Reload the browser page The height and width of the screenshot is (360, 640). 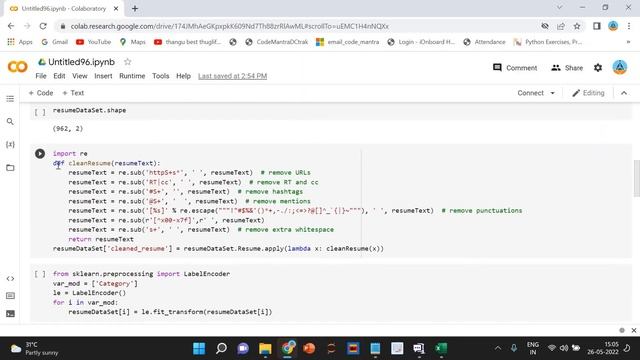click(x=43, y=26)
